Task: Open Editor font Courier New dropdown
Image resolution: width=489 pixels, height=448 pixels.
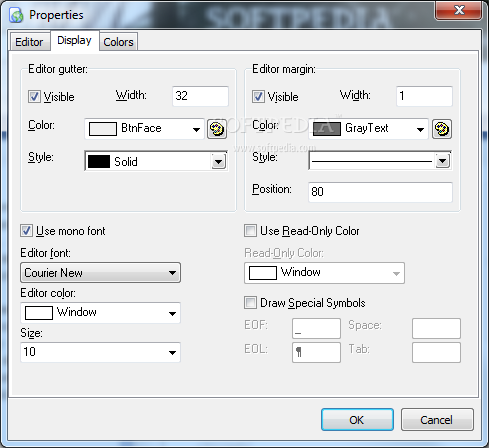Action: coord(100,273)
